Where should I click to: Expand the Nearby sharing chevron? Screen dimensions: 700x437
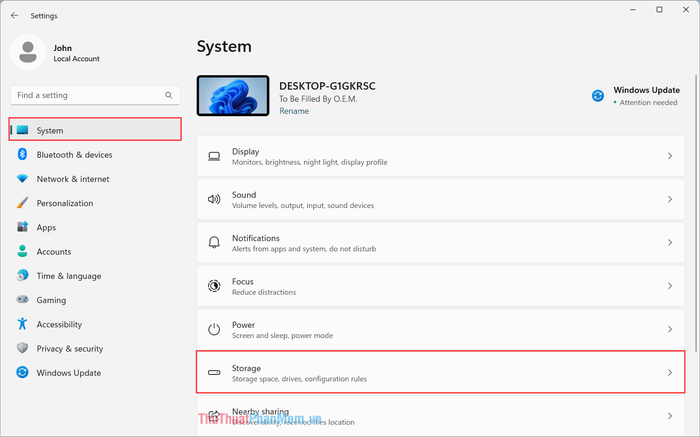coord(670,416)
